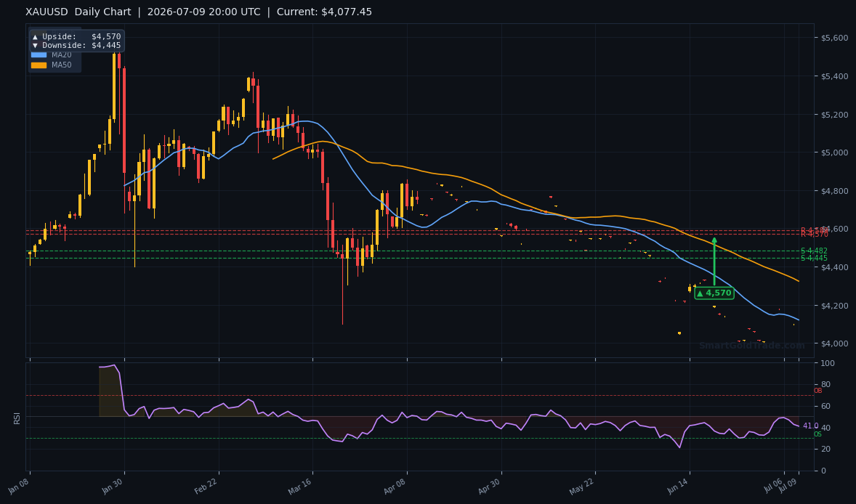Select the MA50 legend label

pyautogui.click(x=62, y=65)
